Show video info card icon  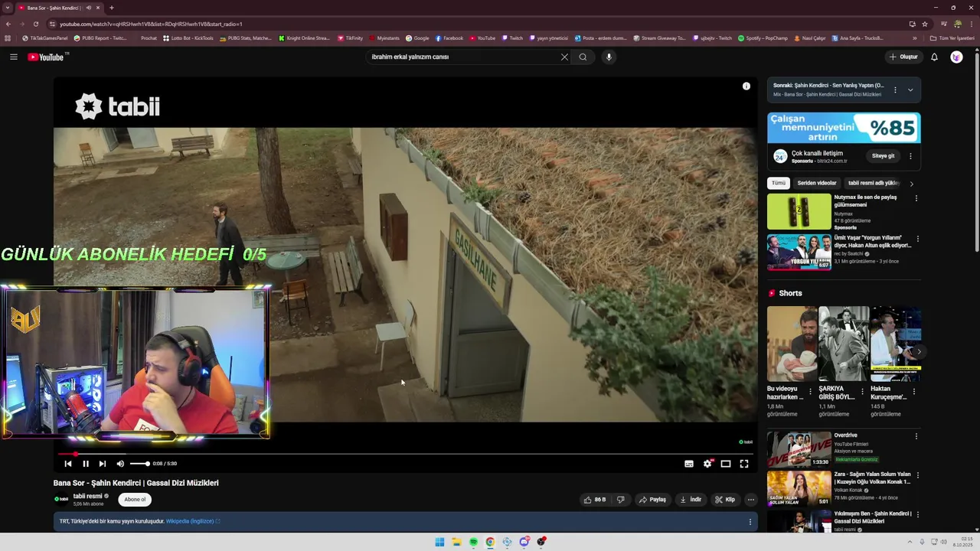(746, 86)
